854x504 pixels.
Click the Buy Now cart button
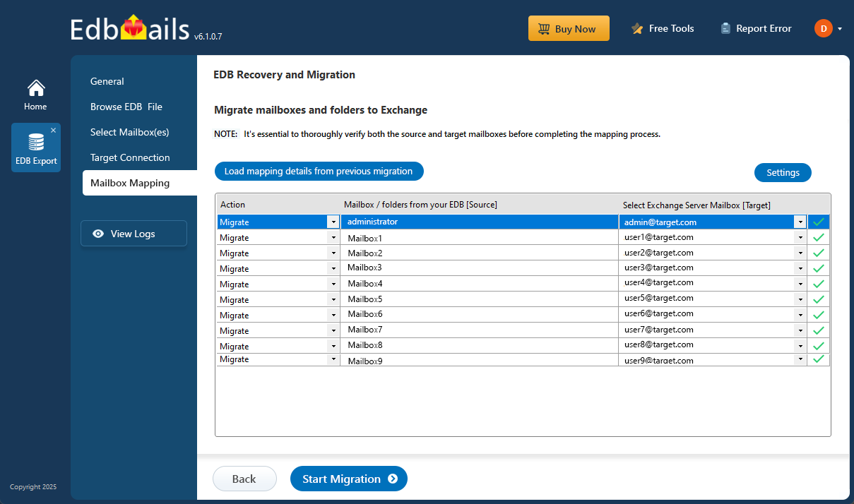(x=568, y=29)
